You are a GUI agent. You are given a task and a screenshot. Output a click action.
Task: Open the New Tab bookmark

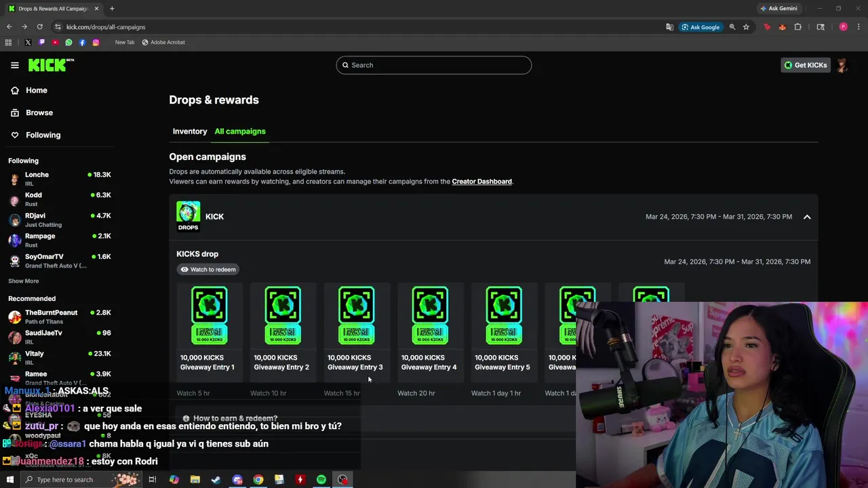[125, 42]
